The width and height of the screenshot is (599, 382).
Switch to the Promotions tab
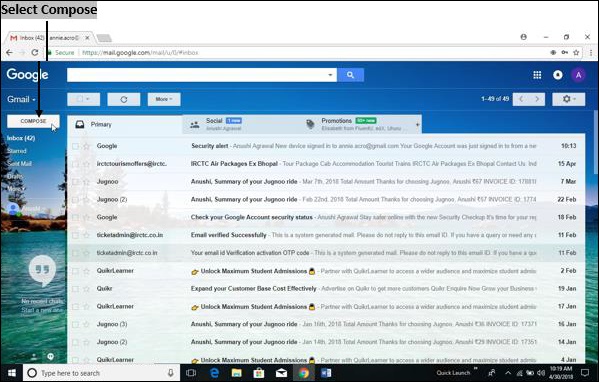coord(361,124)
